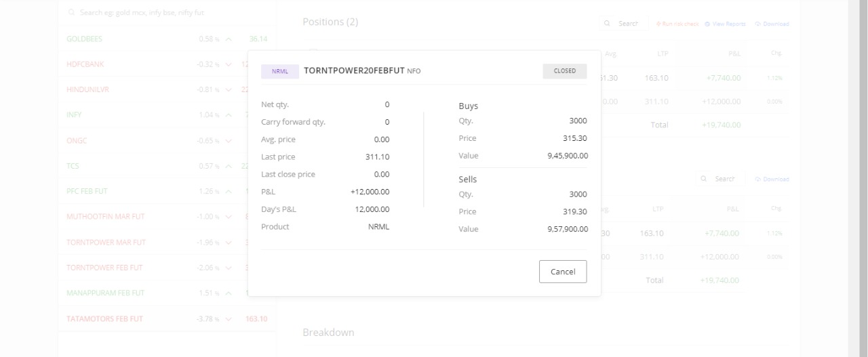Screen dimensions: 868x357
Task: Click the ONGC down-arrow indicator
Action: click(x=229, y=141)
